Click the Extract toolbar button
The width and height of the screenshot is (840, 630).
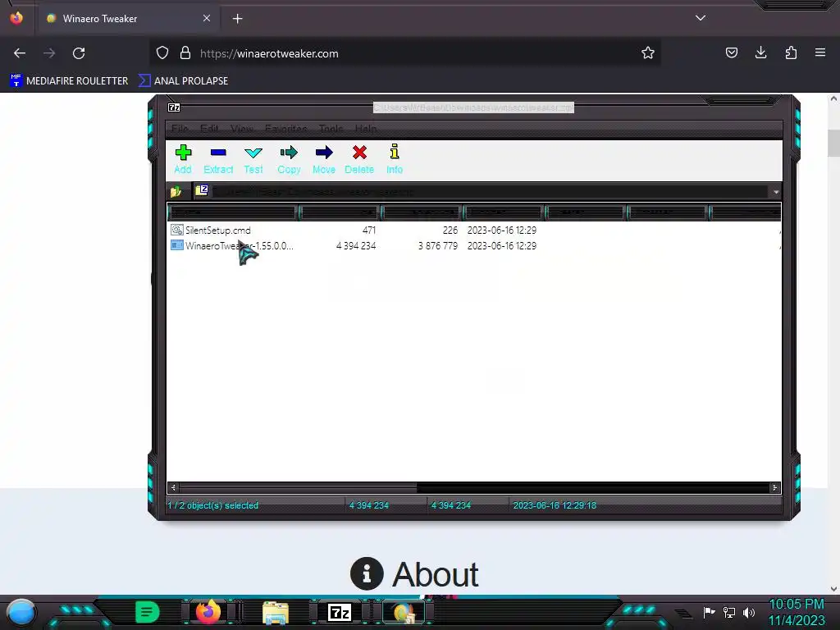(x=218, y=159)
